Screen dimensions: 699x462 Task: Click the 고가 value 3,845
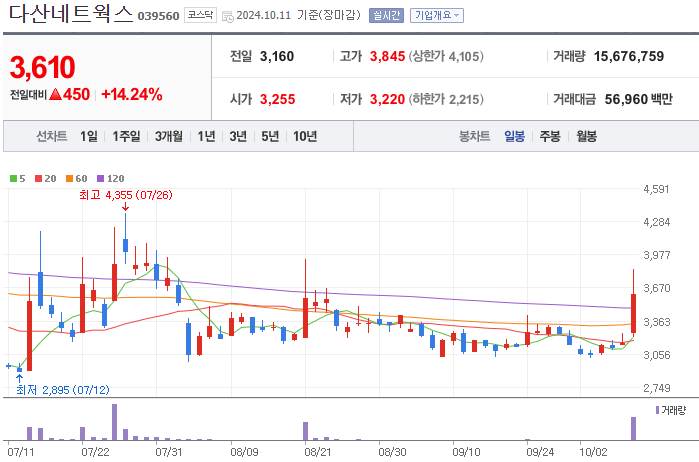pyautogui.click(x=387, y=56)
